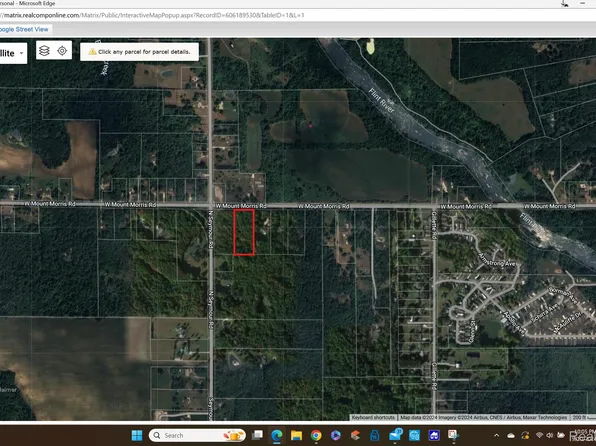Click the OneDrive cloud tray icon
This screenshot has width=596, height=446.
coord(511,435)
